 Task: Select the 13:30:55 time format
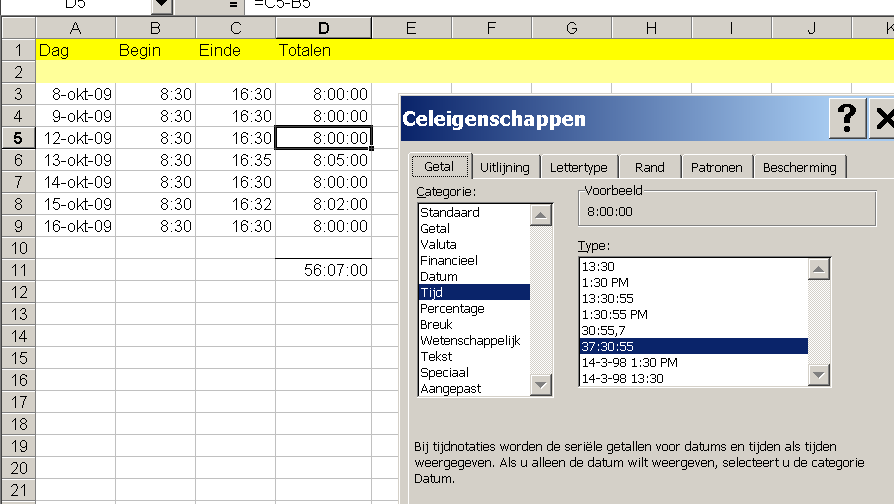pos(609,298)
